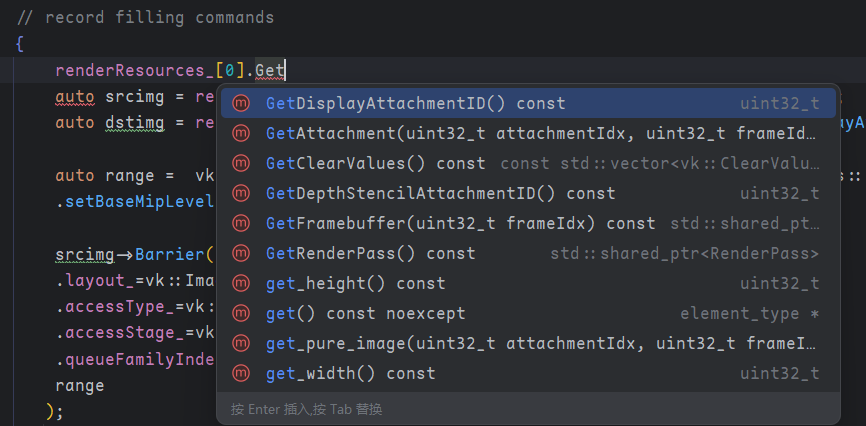
Task: Choose GetClearValues() const suggestion
Action: [x=375, y=163]
